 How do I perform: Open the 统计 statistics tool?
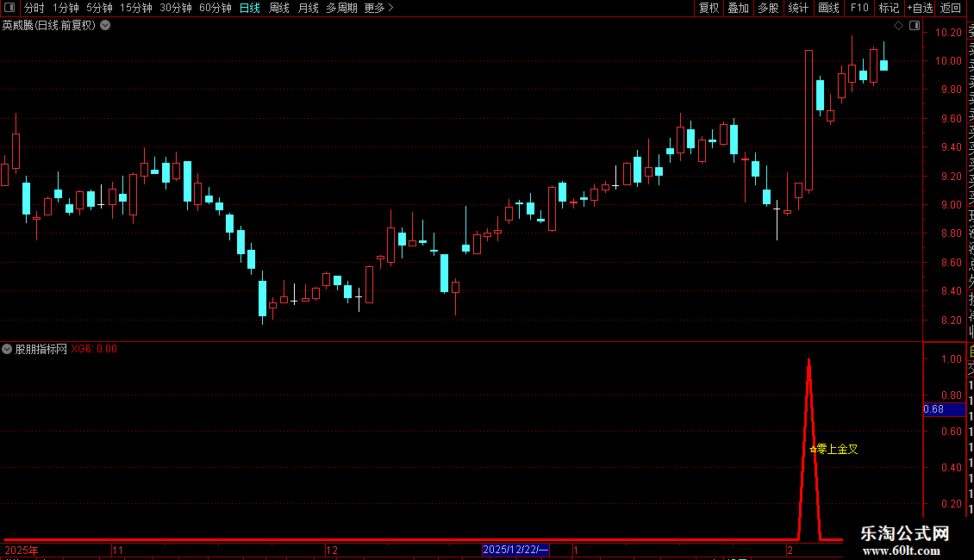coord(798,8)
